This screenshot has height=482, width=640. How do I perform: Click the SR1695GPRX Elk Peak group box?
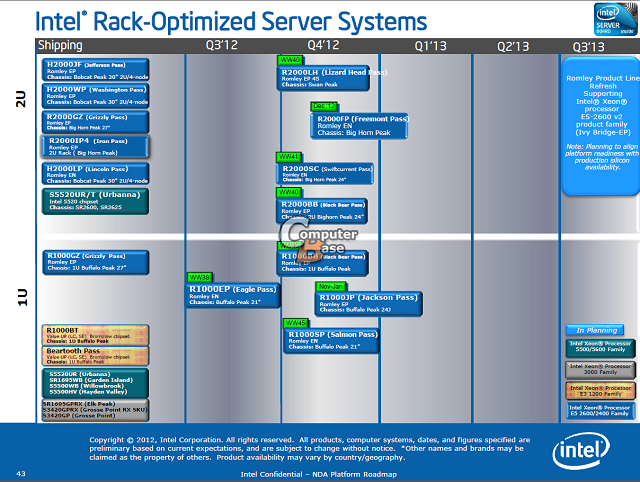[96, 410]
